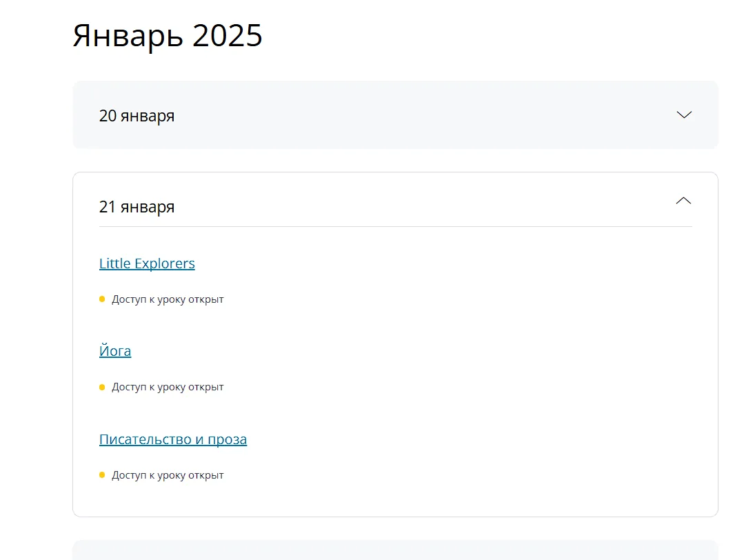Open the Писательство и проза link
Viewport: 755px width, 560px height.
click(x=173, y=439)
